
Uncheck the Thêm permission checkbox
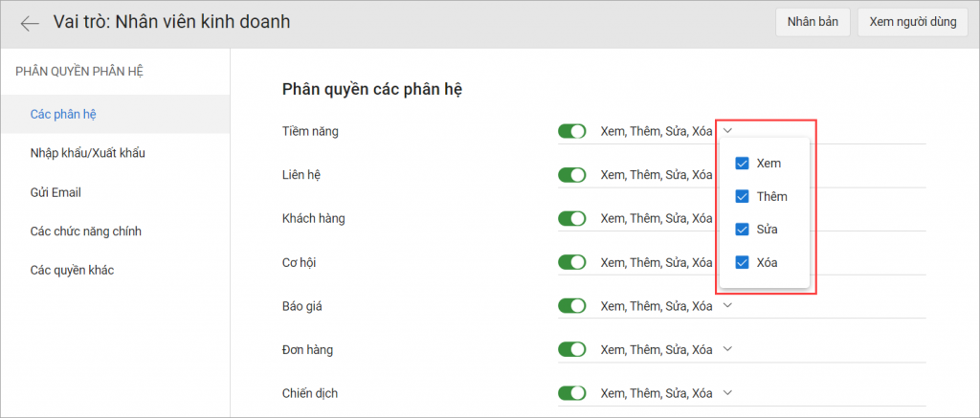(742, 196)
